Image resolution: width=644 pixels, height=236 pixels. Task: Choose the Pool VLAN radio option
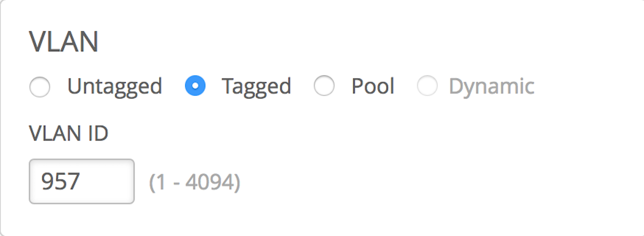coord(324,87)
